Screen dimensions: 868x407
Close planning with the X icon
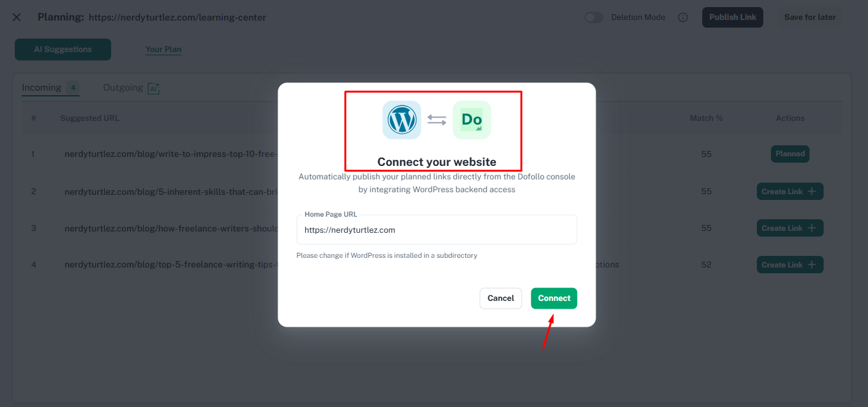tap(17, 17)
